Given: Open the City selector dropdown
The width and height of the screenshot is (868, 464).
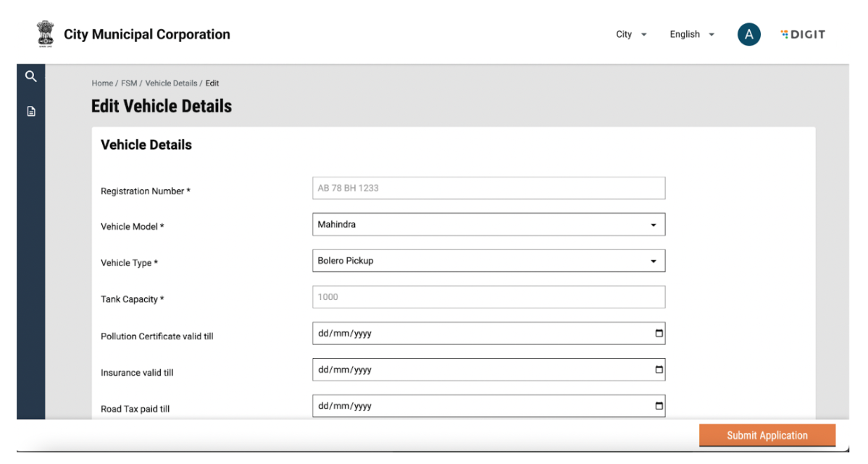Looking at the screenshot, I should [x=631, y=34].
